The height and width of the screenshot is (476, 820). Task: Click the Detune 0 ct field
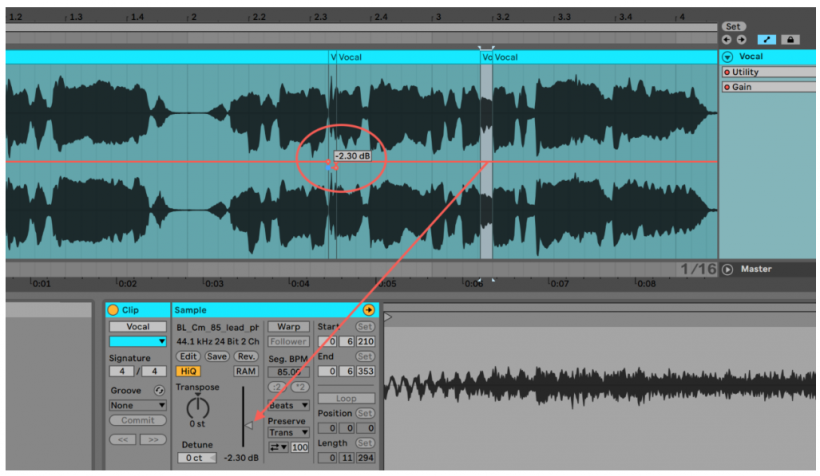tap(196, 458)
